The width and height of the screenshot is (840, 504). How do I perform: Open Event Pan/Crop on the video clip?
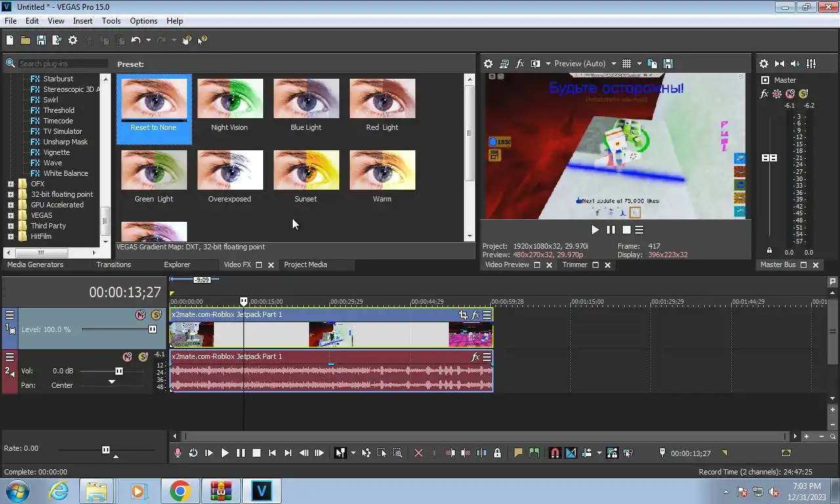[x=463, y=315]
